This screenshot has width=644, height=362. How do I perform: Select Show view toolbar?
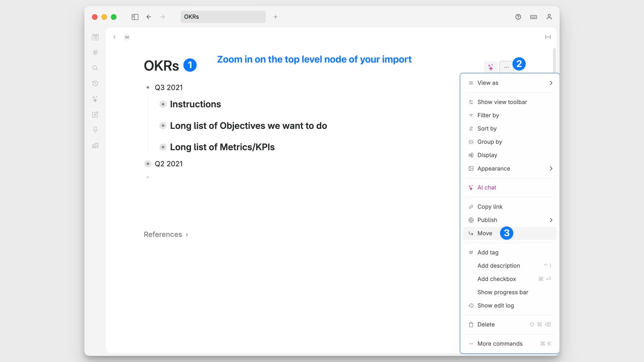click(x=510, y=102)
